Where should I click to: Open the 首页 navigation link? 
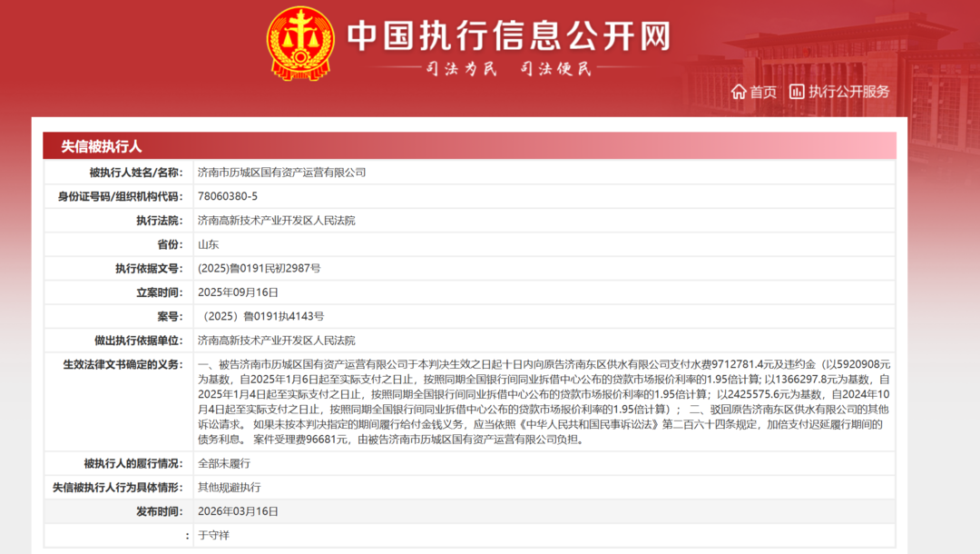point(763,92)
